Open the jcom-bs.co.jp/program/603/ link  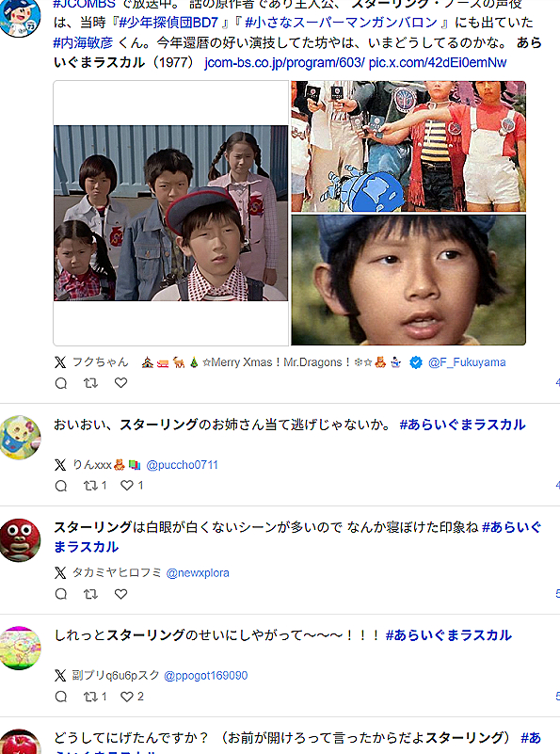pyautogui.click(x=284, y=63)
